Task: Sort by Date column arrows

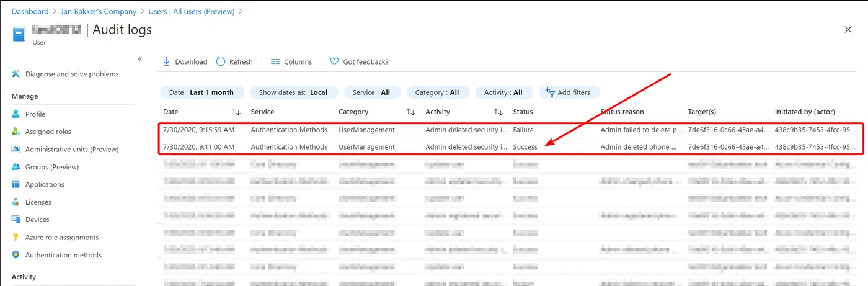Action: pyautogui.click(x=236, y=112)
